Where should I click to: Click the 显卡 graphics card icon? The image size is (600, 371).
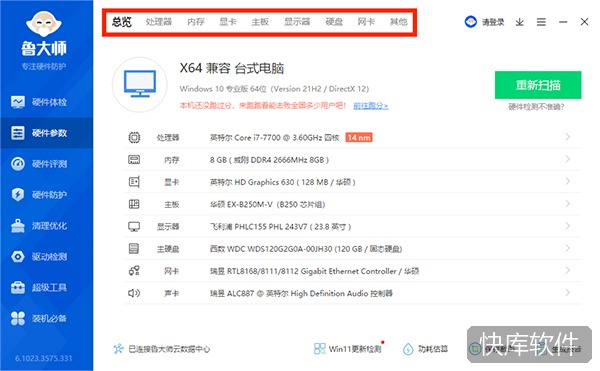click(x=134, y=182)
